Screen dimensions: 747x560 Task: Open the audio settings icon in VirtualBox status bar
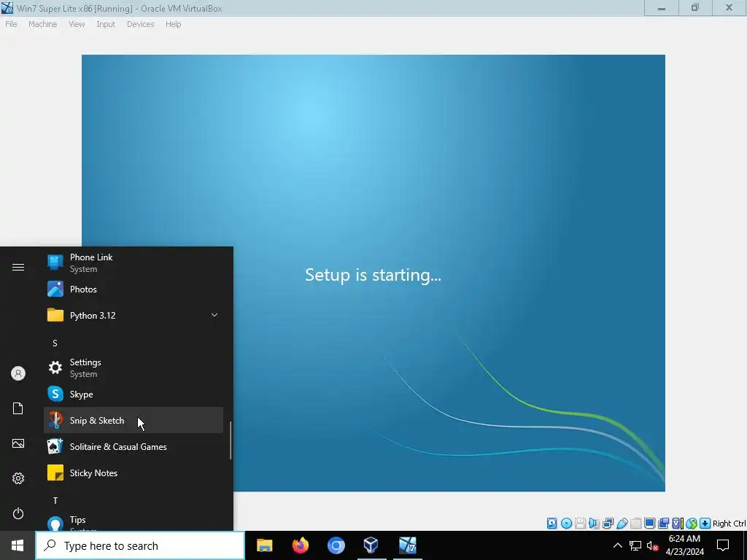pos(594,524)
